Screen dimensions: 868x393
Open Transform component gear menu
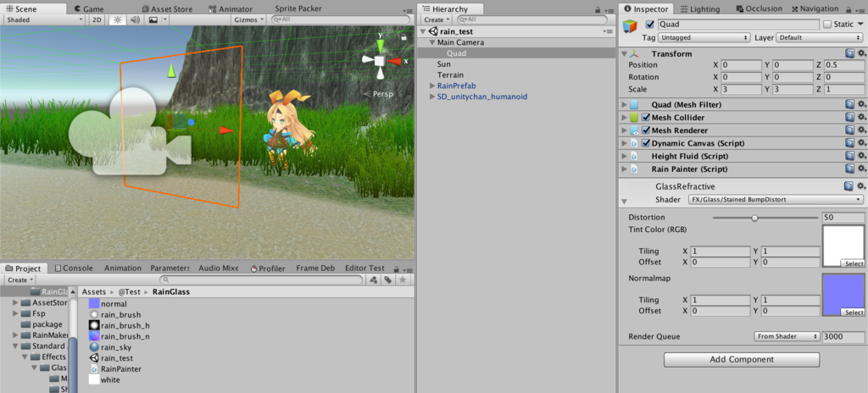tap(861, 53)
